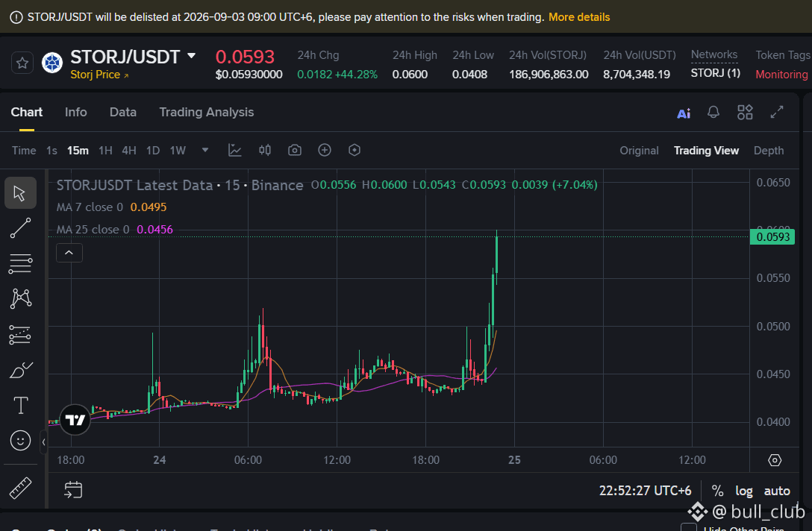
Task: Collapse indicator legend with chevron button
Action: 69,253
